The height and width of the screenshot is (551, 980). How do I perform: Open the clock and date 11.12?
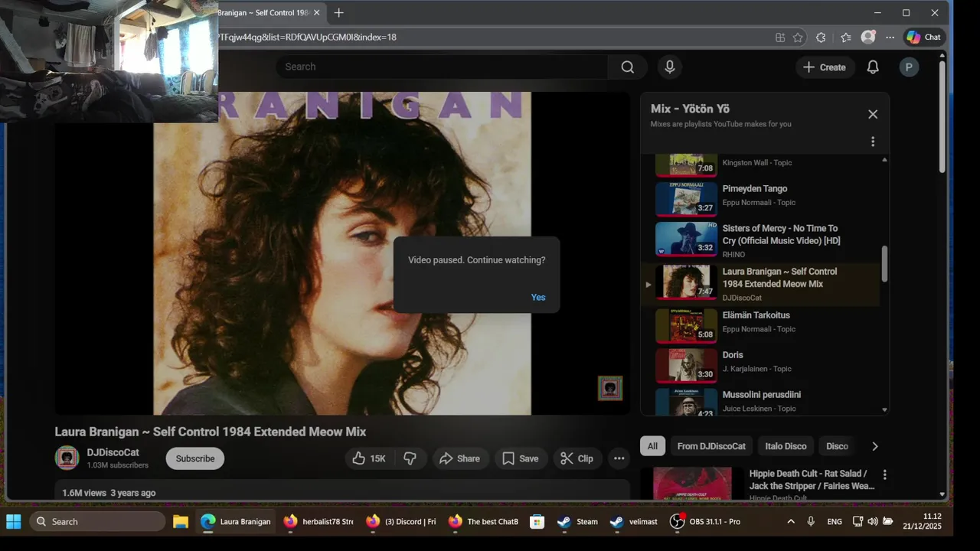click(x=923, y=521)
